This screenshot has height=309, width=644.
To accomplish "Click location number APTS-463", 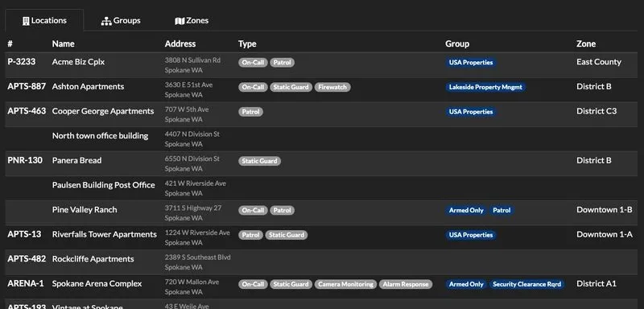I will [x=27, y=111].
